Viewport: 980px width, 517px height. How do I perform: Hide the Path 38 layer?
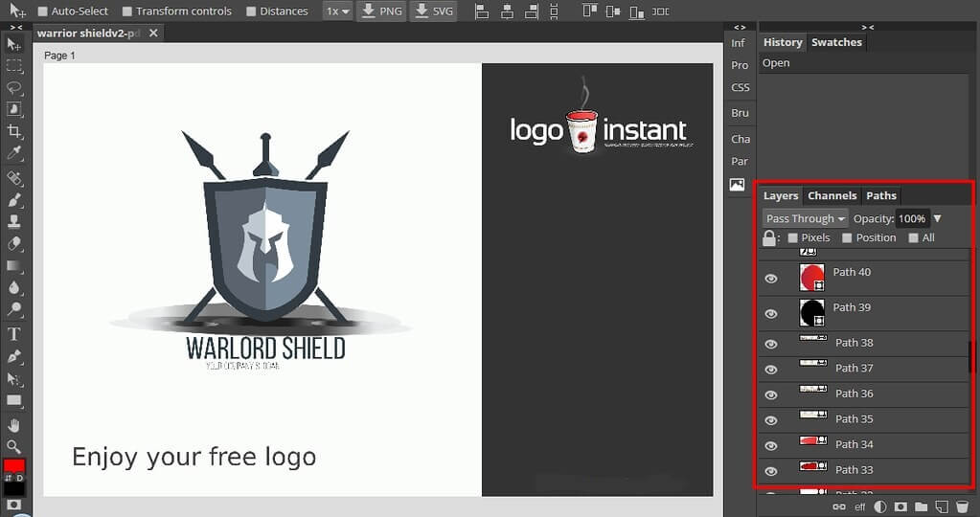point(771,344)
